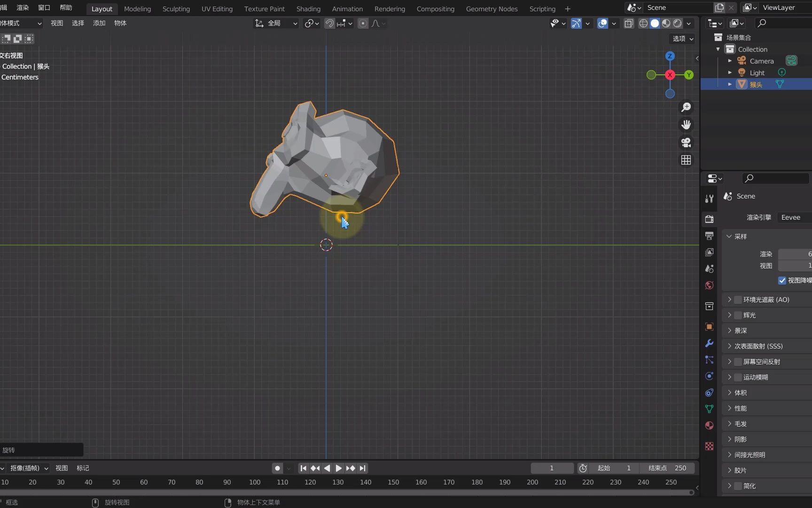Expand the Camera item in the outliner
Viewport: 812px width, 508px height.
tap(730, 61)
